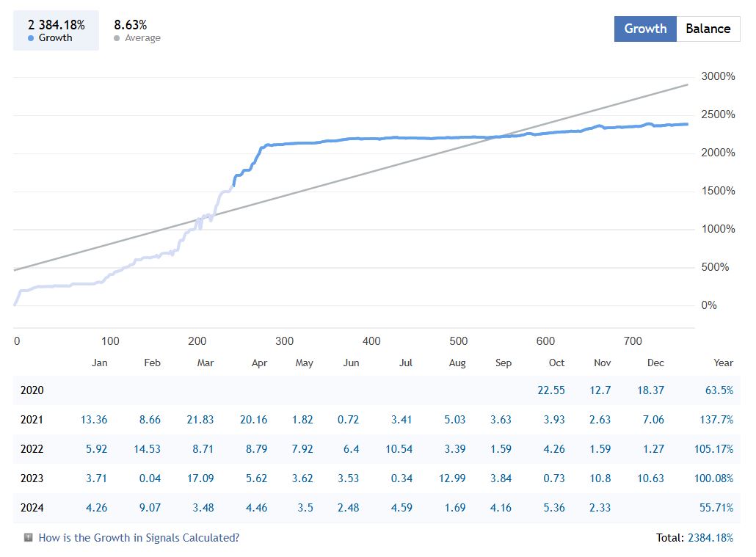The width and height of the screenshot is (756, 557).
Task: Select the Growth tab button at top right
Action: [x=645, y=29]
